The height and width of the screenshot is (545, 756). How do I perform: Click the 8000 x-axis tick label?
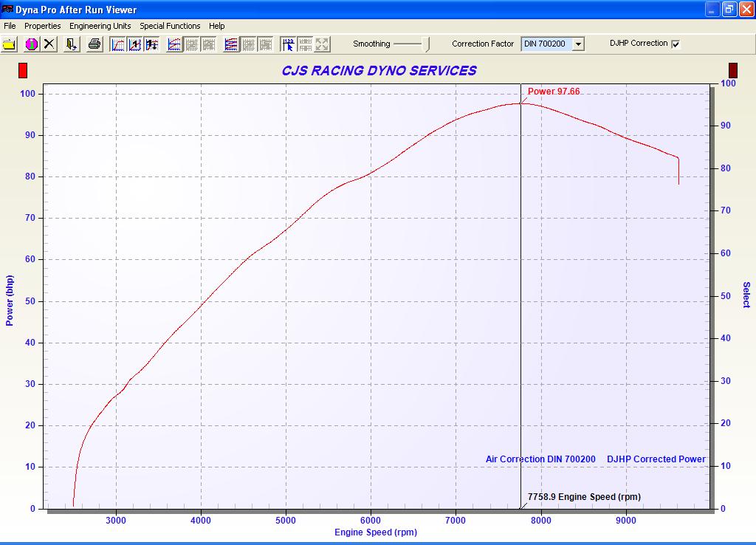541,521
